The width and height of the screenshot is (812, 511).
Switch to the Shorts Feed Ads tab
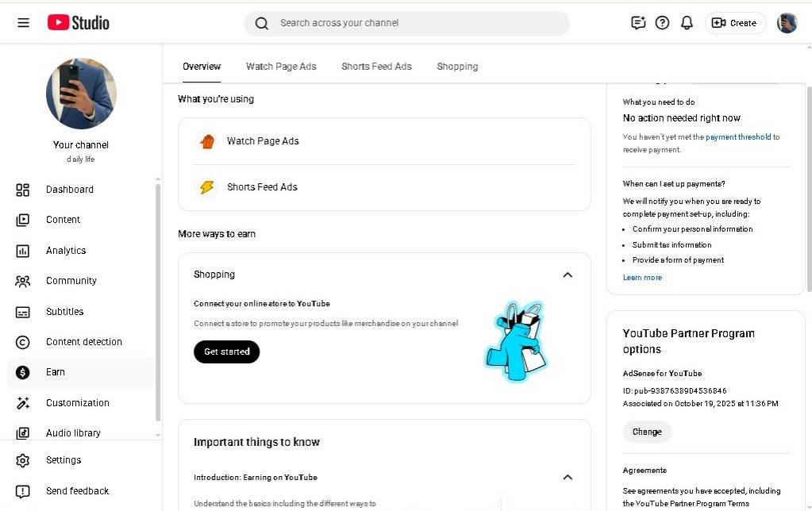(376, 67)
